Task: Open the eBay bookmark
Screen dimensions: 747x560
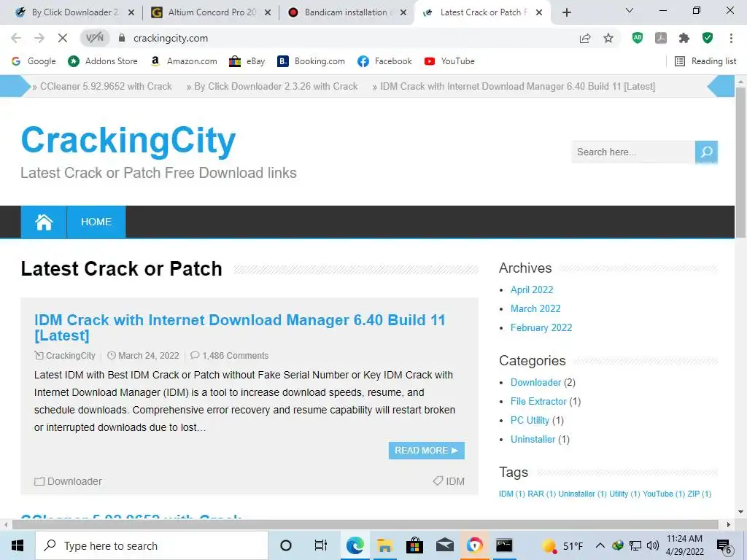Action: 247,61
